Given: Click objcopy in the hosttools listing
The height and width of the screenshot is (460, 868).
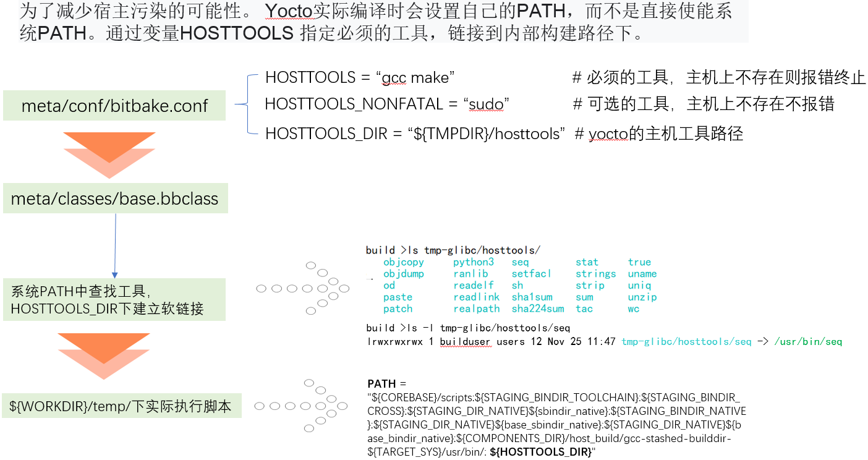Looking at the screenshot, I should point(403,262).
